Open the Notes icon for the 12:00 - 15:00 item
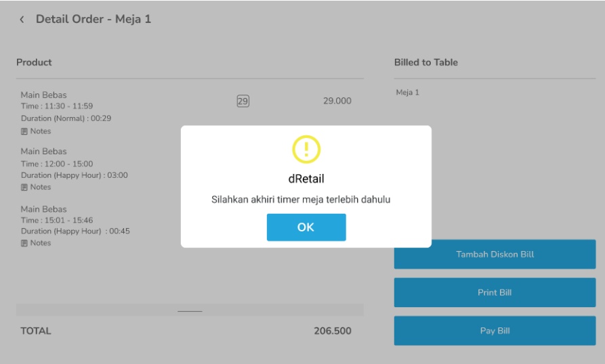 click(x=24, y=187)
